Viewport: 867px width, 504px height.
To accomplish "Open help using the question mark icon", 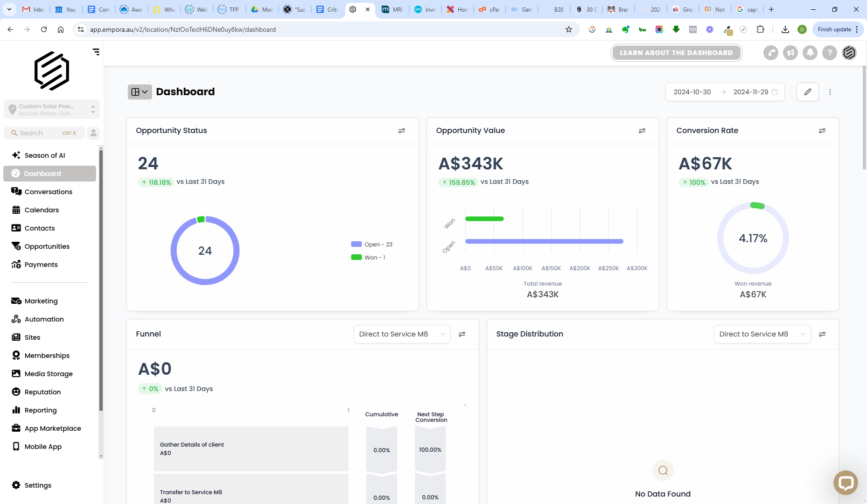I will (x=829, y=53).
